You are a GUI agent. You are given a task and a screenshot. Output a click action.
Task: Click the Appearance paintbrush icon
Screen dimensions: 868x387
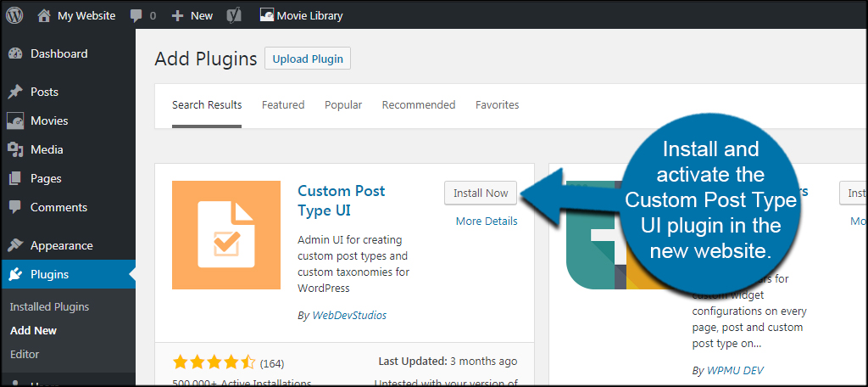click(15, 245)
